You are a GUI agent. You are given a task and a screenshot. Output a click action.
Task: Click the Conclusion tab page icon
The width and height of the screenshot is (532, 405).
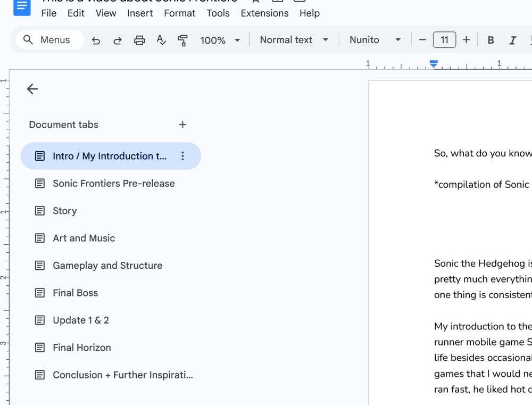(40, 375)
